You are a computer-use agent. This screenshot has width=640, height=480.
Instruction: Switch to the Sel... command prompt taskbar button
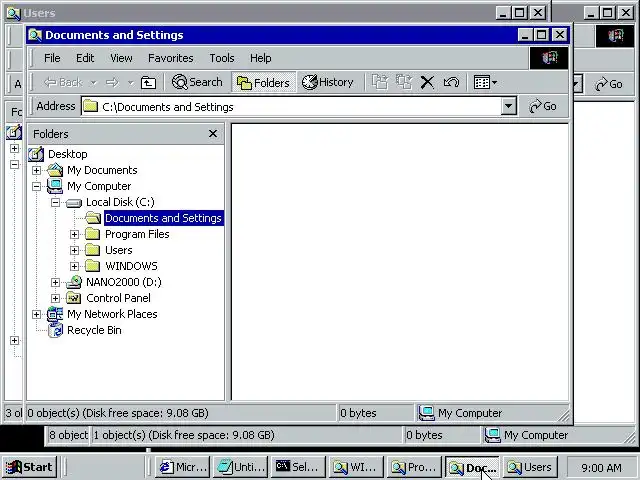298,467
